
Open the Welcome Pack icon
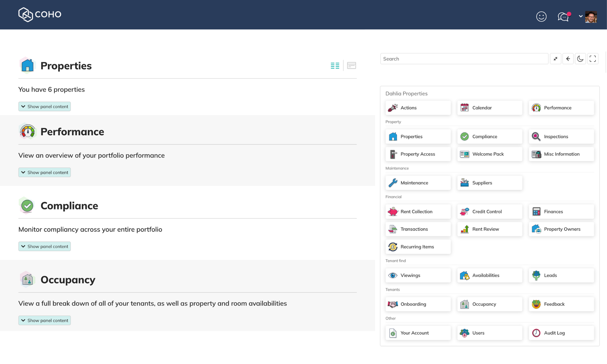(x=465, y=154)
